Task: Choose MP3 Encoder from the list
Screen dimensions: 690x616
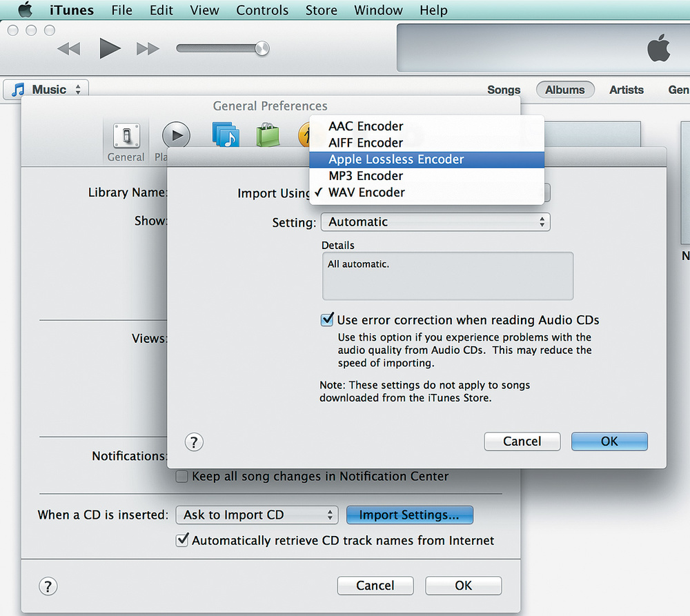Action: point(427,176)
